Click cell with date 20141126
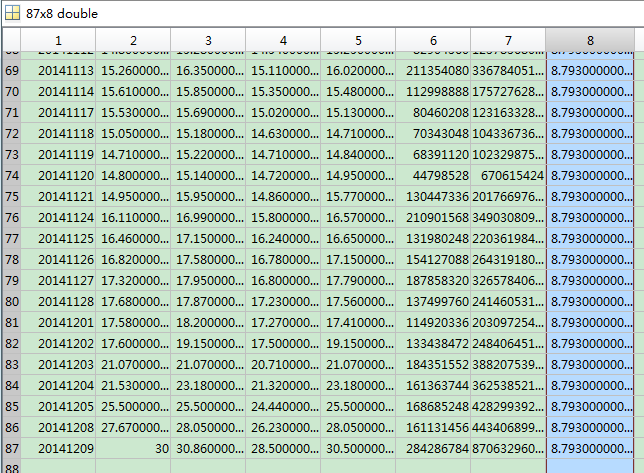The width and height of the screenshot is (644, 473). 58,259
